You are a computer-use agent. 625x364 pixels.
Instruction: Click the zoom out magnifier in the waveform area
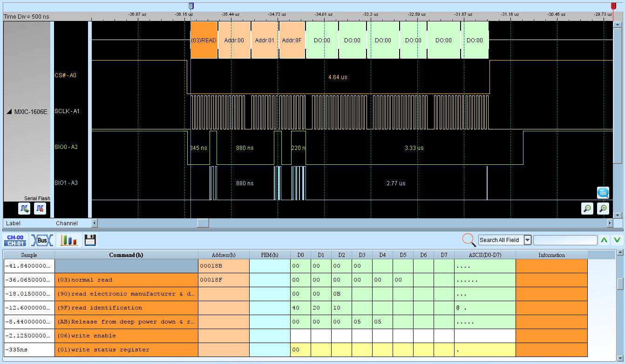click(587, 208)
